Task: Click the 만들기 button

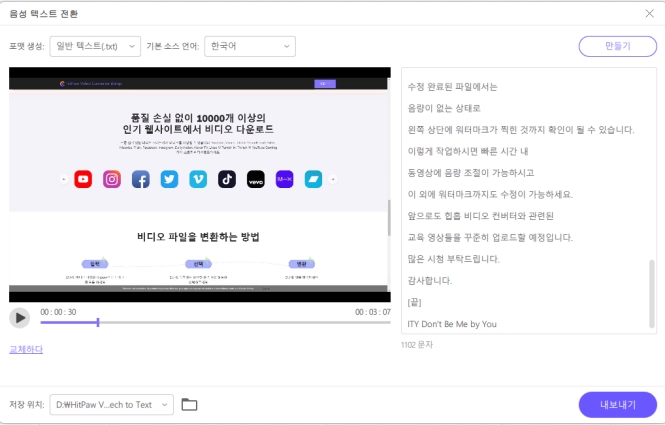Action: pos(618,46)
